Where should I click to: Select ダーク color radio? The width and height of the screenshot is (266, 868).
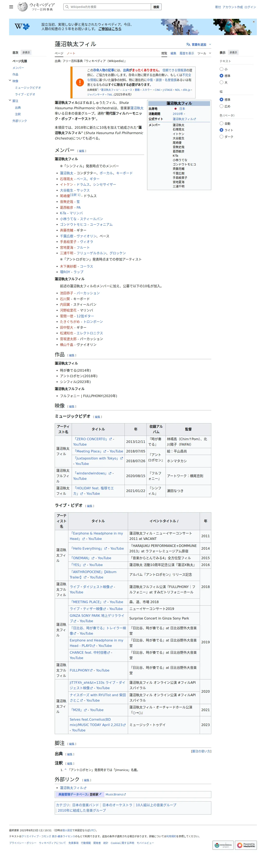pyautogui.click(x=221, y=136)
